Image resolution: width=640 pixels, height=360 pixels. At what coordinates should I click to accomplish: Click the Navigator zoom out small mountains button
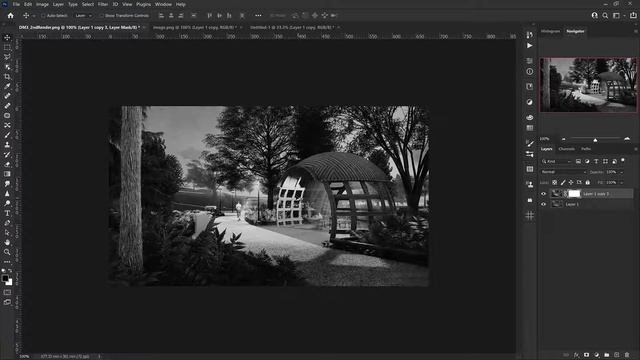564,139
